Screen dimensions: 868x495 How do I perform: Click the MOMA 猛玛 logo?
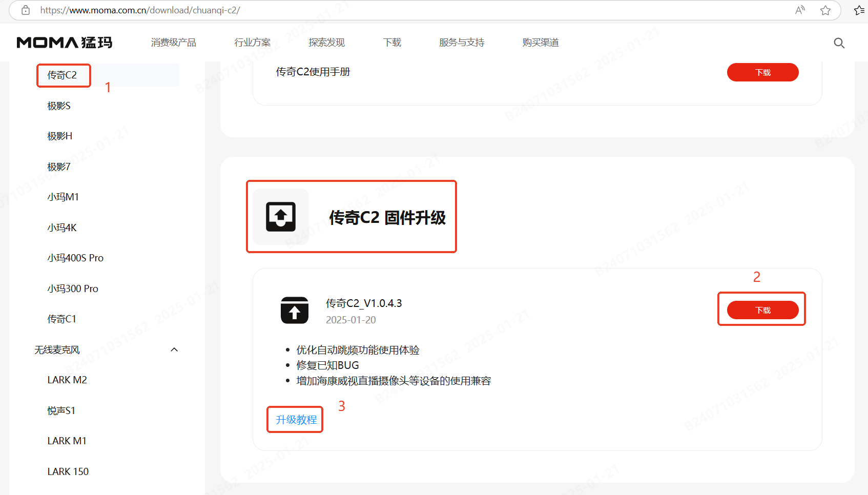click(65, 43)
